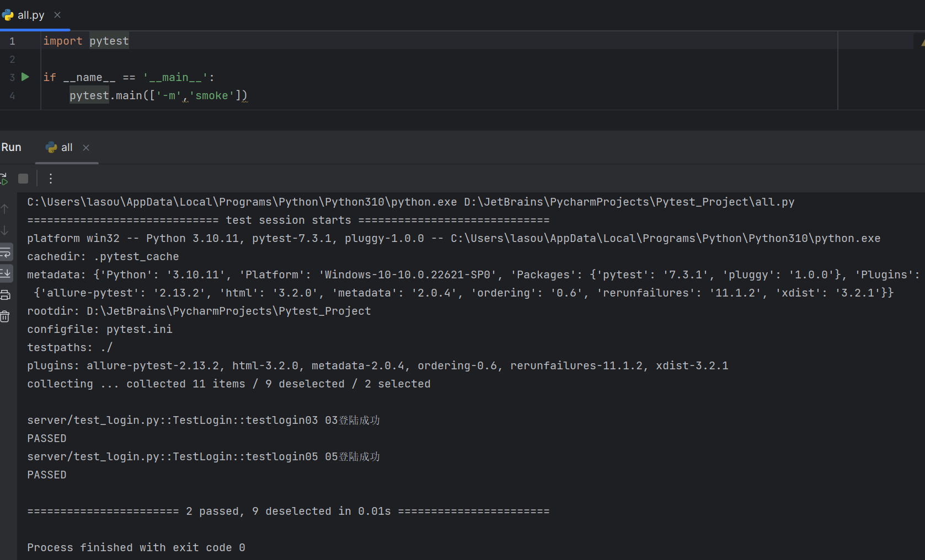Click the Print console output icon
The image size is (925, 560).
6,295
